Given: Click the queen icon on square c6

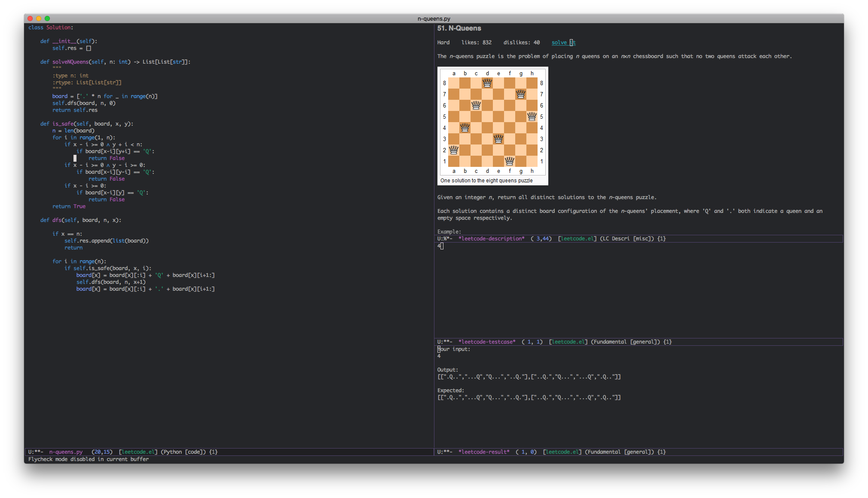Looking at the screenshot, I should (x=476, y=105).
